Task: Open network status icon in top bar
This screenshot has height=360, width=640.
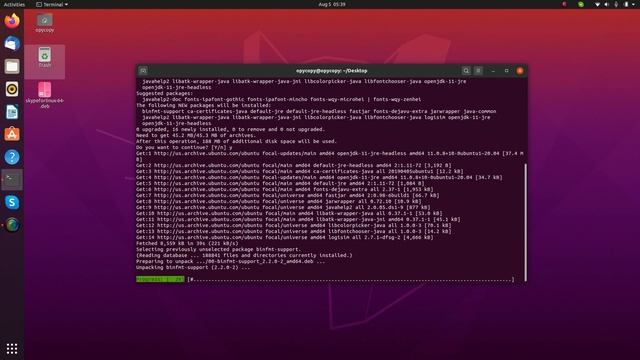Action: [x=598, y=4]
